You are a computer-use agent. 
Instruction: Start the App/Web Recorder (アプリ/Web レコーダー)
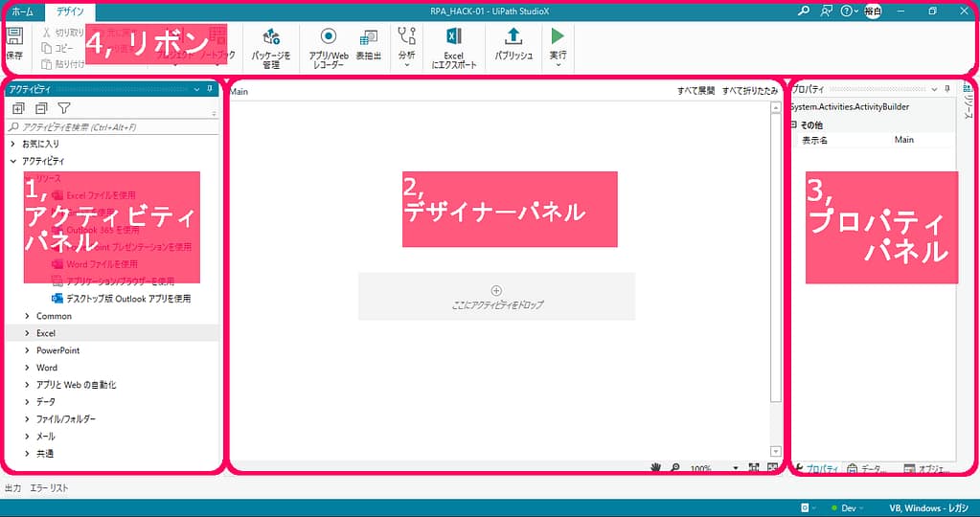[328, 37]
